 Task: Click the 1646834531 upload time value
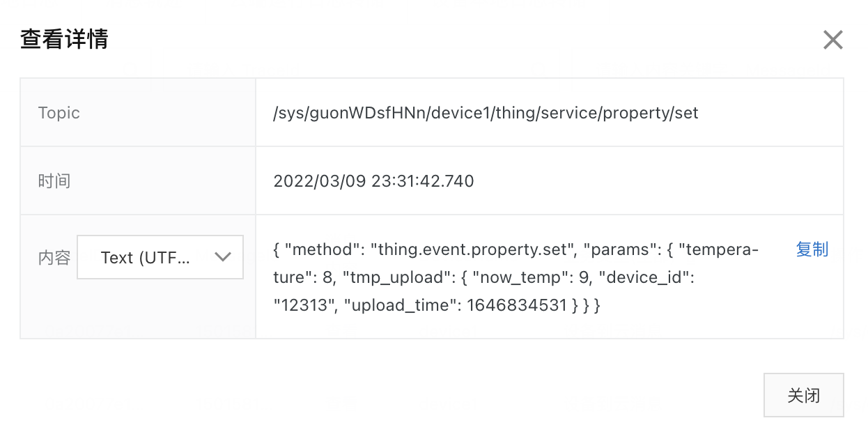point(517,305)
